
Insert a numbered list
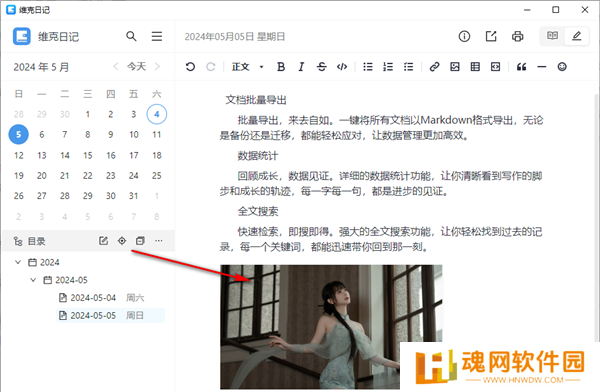point(388,67)
